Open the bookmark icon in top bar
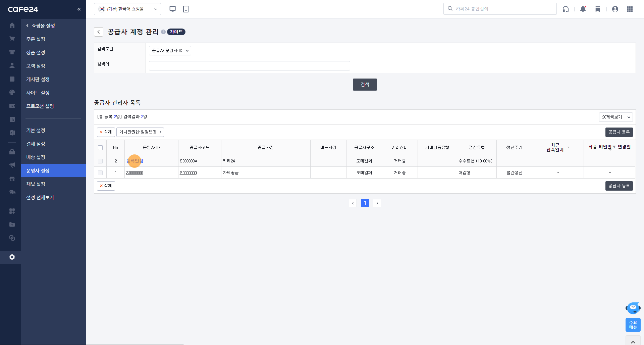 598,9
